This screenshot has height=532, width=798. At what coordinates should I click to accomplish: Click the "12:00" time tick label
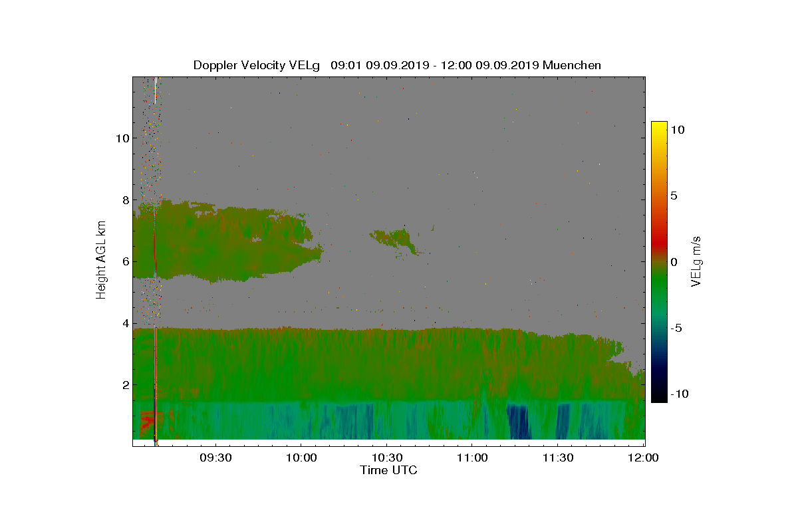click(x=643, y=458)
